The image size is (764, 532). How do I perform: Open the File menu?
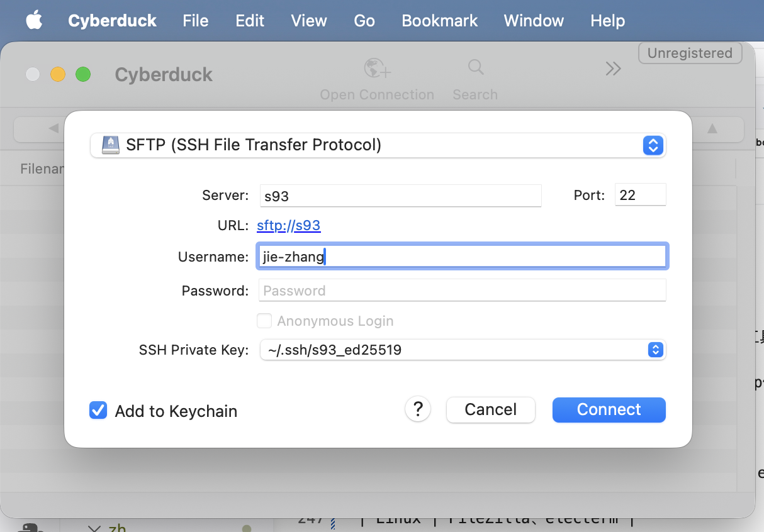pos(196,21)
